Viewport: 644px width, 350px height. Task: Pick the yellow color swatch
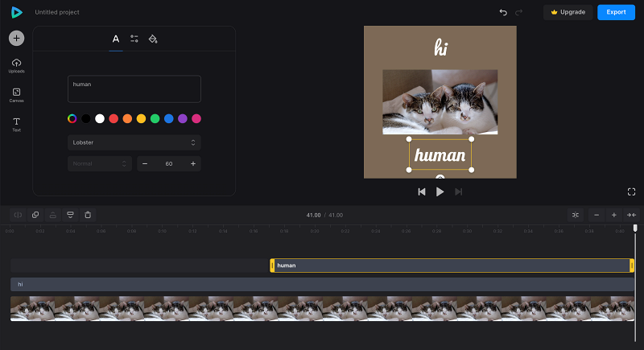(142, 118)
